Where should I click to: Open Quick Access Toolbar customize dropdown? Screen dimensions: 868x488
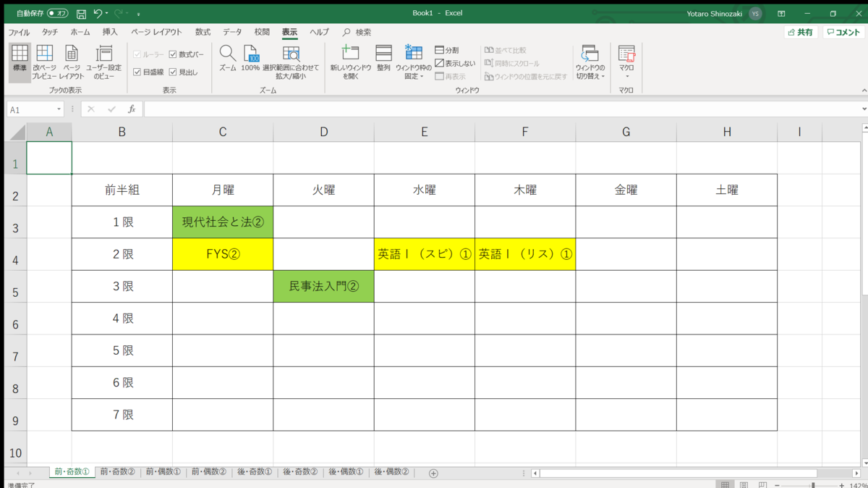pyautogui.click(x=138, y=14)
